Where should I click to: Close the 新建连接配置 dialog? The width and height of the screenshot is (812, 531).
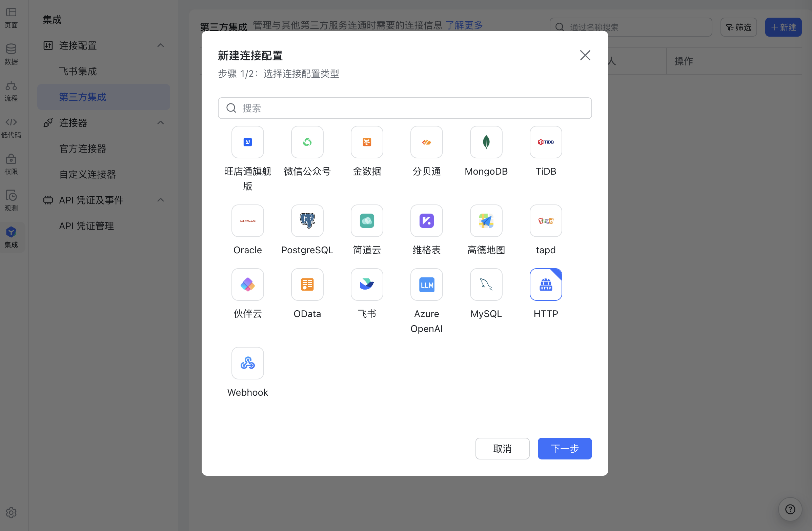point(585,55)
